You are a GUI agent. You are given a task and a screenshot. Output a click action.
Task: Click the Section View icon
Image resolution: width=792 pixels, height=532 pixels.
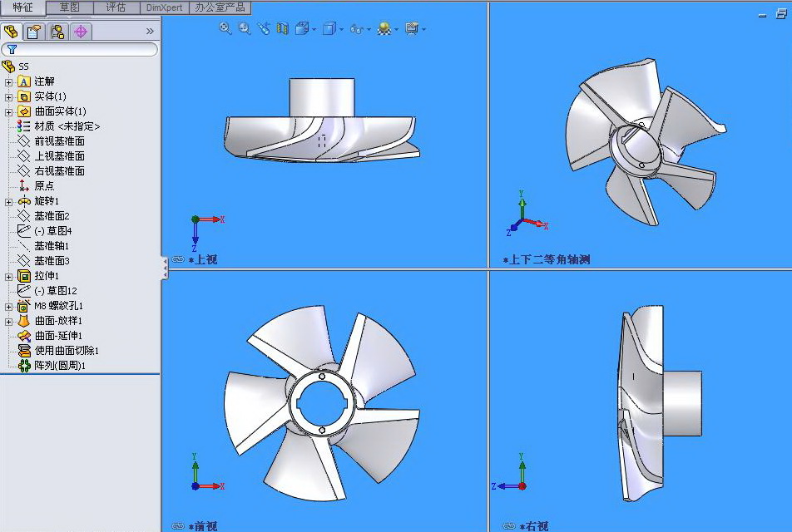pyautogui.click(x=282, y=29)
